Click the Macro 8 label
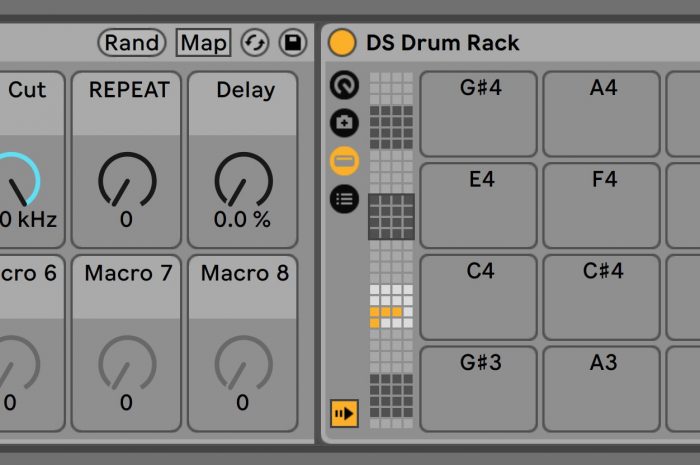The height and width of the screenshot is (465, 700). point(245,273)
